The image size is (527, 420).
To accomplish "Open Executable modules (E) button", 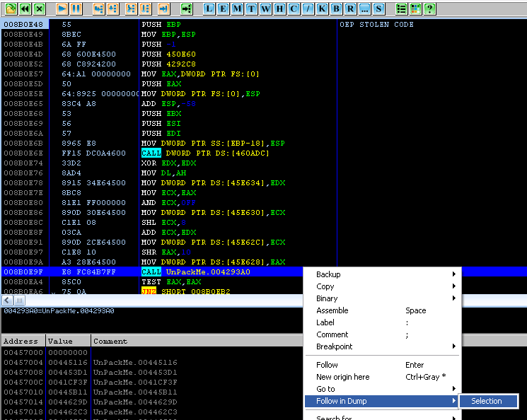I will pyautogui.click(x=223, y=9).
